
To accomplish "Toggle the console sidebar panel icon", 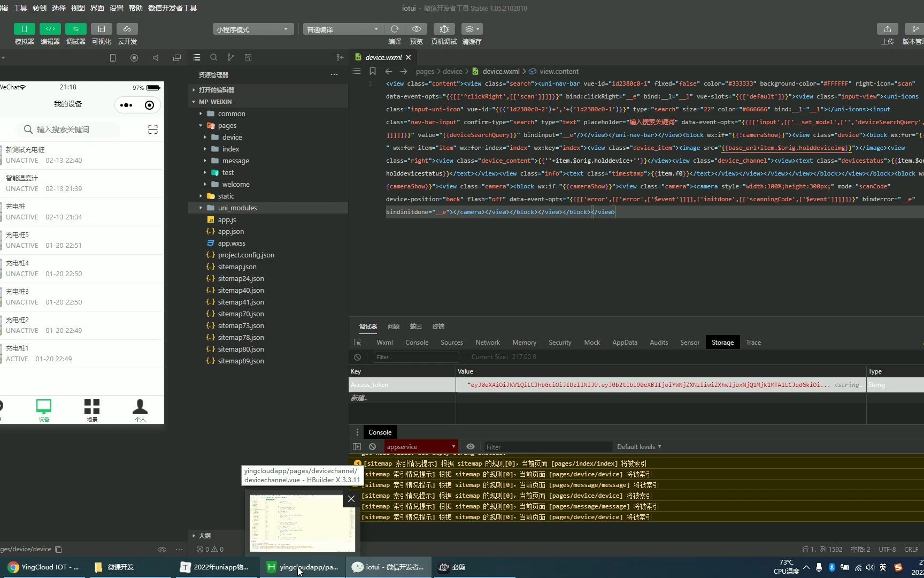I will (357, 447).
